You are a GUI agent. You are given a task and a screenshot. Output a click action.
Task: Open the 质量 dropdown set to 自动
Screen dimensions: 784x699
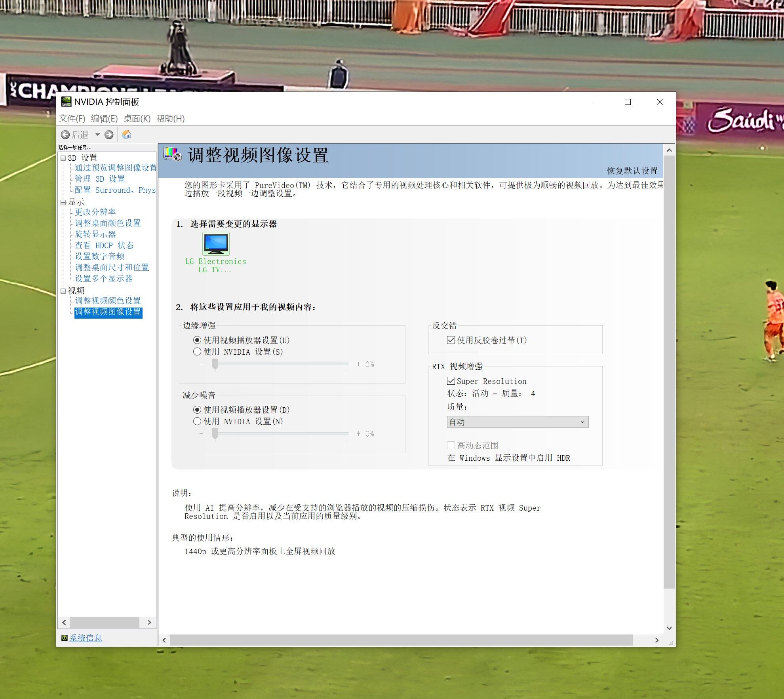[518, 422]
